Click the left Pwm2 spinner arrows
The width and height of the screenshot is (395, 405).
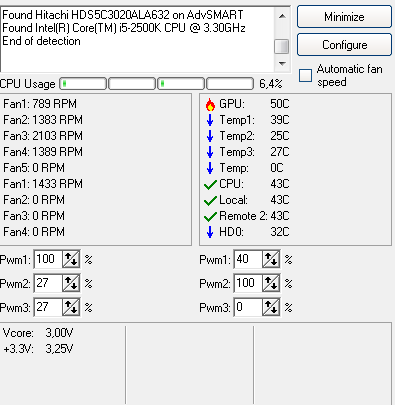(71, 283)
